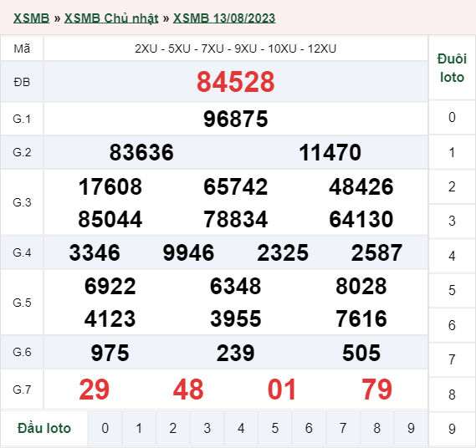
Task: Select Đuôi loto filter digit 6
Action: pos(452,325)
